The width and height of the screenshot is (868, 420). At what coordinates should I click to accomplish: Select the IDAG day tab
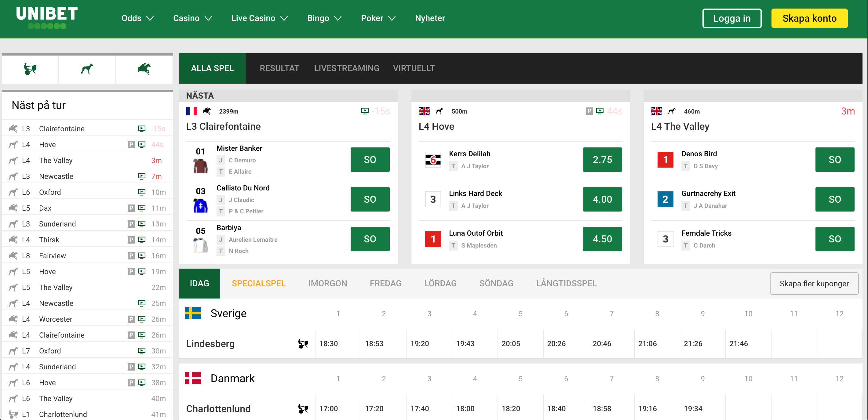tap(199, 284)
